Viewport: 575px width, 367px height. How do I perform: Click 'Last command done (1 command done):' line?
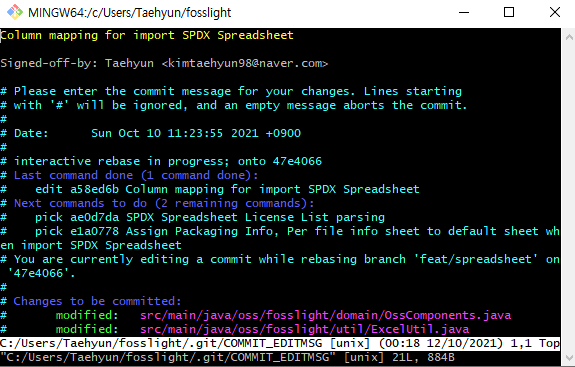coord(129,175)
